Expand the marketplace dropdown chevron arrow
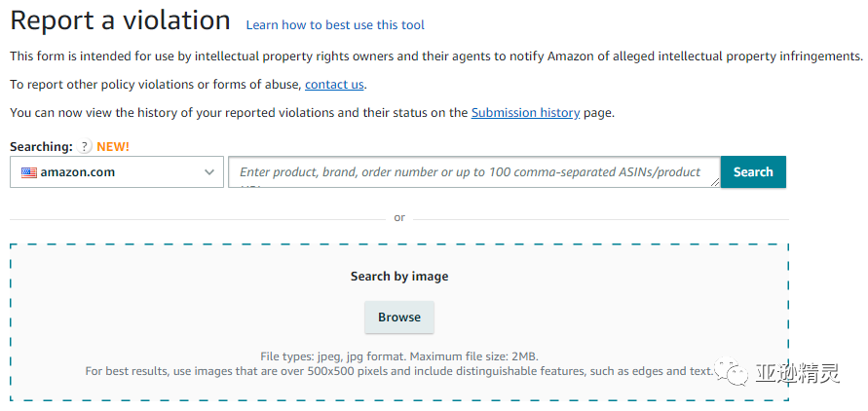Viewport: 868px width, 411px height. tap(209, 172)
